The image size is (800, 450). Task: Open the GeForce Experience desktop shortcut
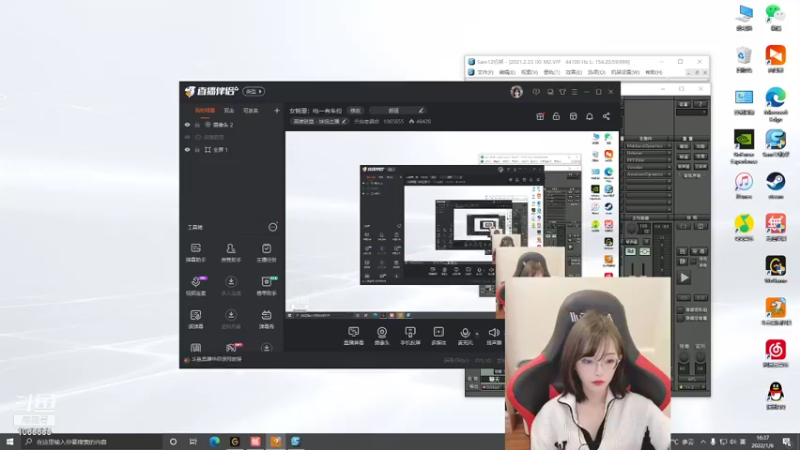744,147
